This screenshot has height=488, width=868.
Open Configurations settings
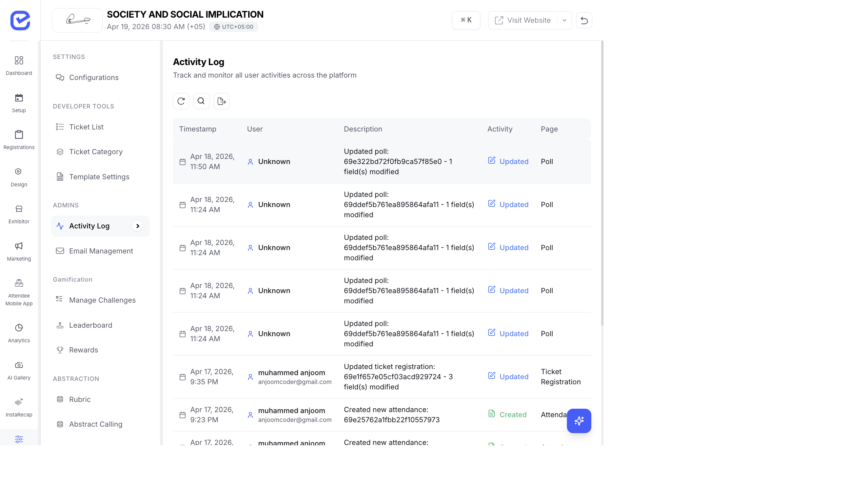tap(100, 78)
